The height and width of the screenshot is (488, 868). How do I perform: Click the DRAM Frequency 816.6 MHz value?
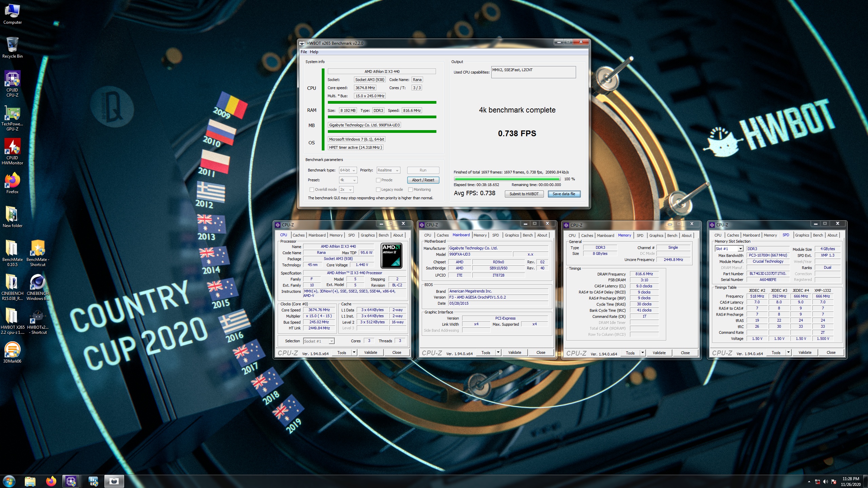644,274
